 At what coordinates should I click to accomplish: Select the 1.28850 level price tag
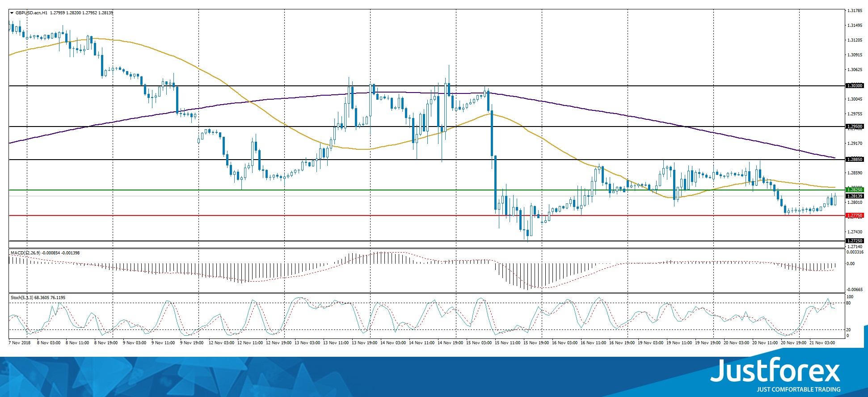click(855, 160)
